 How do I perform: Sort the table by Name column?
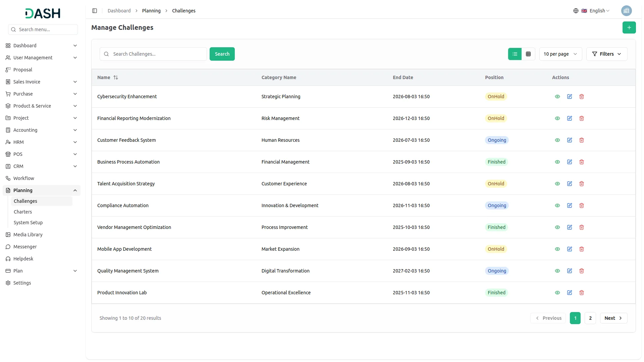point(115,77)
